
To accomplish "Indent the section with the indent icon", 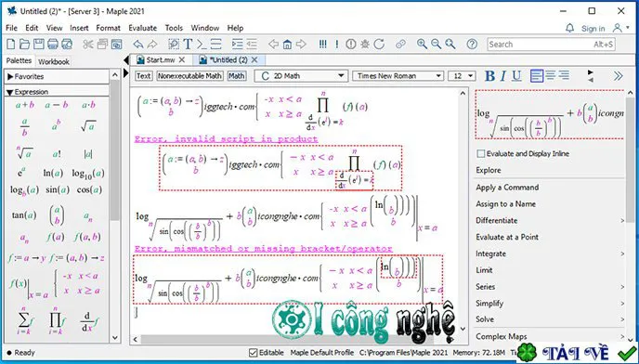I will coord(237,44).
